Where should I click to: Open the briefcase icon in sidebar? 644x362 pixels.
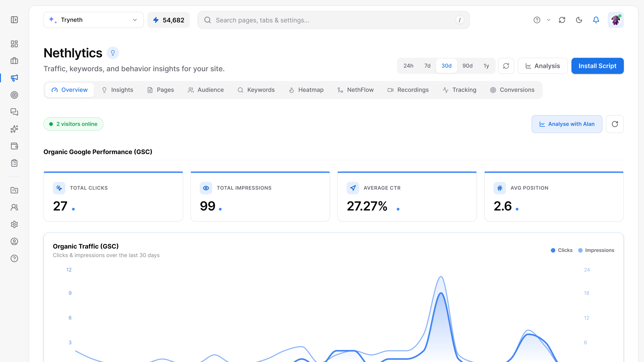(x=14, y=61)
